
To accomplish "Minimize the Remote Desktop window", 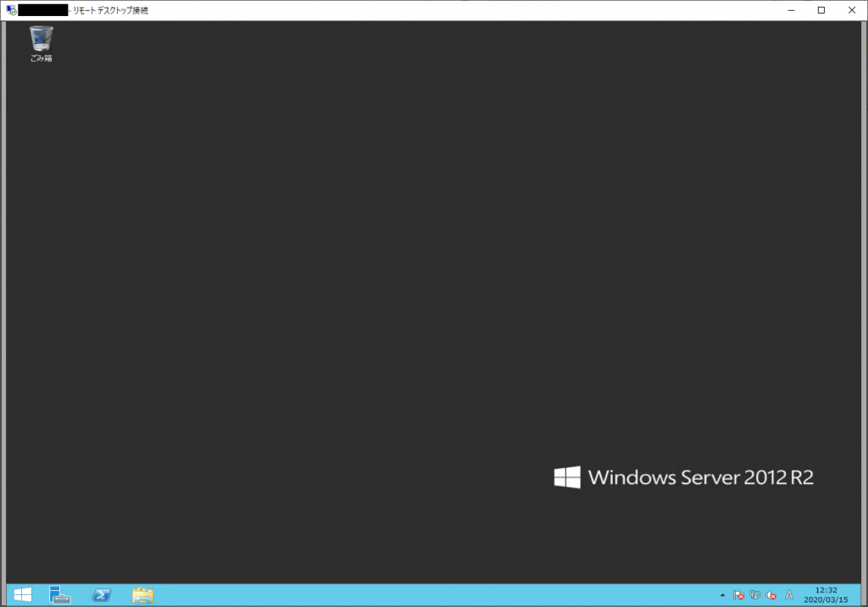I will (x=791, y=10).
